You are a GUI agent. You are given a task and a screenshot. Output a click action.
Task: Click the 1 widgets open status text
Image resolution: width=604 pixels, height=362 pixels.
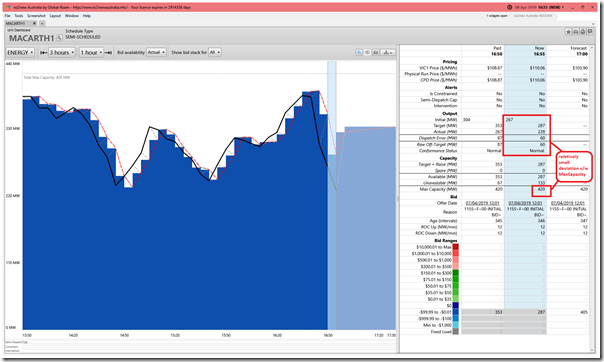click(x=497, y=16)
